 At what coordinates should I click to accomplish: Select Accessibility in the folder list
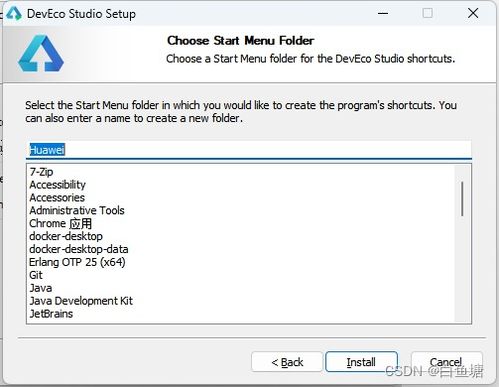(57, 185)
